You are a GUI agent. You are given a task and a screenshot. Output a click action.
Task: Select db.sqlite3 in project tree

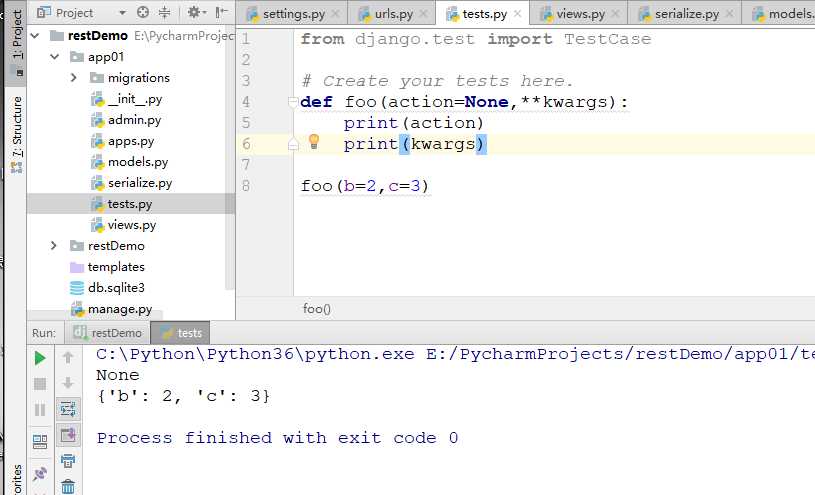[107, 288]
